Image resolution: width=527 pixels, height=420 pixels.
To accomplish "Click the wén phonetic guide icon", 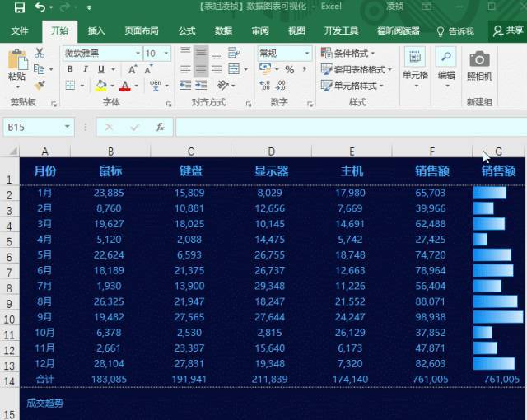I will point(156,86).
